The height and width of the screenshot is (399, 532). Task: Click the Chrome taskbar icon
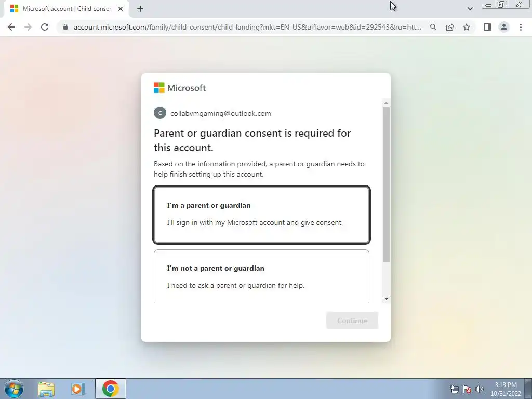click(110, 389)
